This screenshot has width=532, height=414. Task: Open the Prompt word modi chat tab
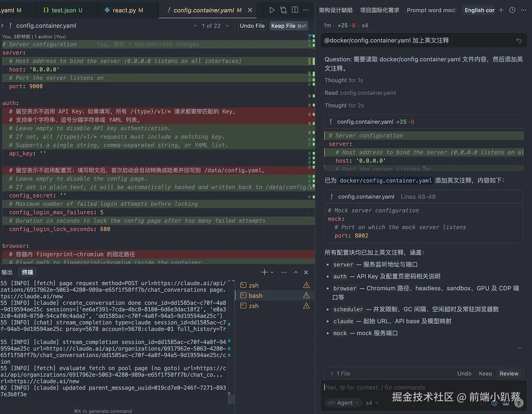[431, 10]
